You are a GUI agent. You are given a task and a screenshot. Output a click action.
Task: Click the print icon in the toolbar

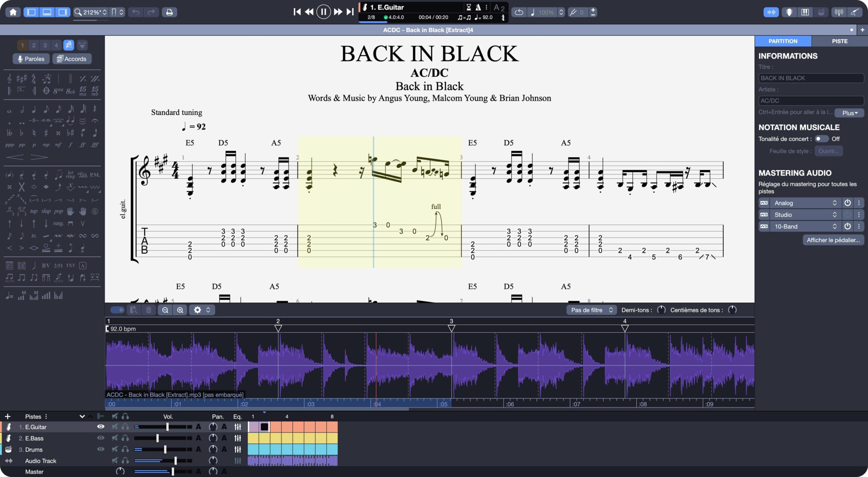click(169, 12)
